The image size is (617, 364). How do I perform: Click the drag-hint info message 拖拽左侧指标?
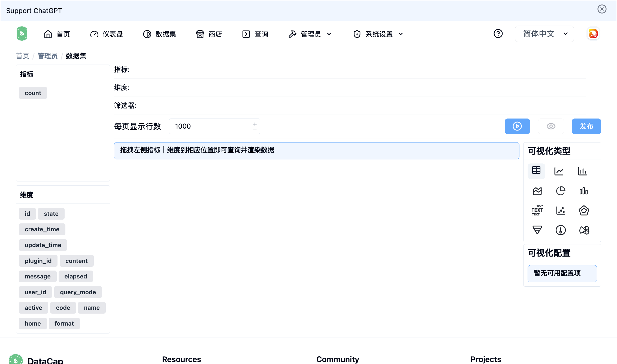316,150
